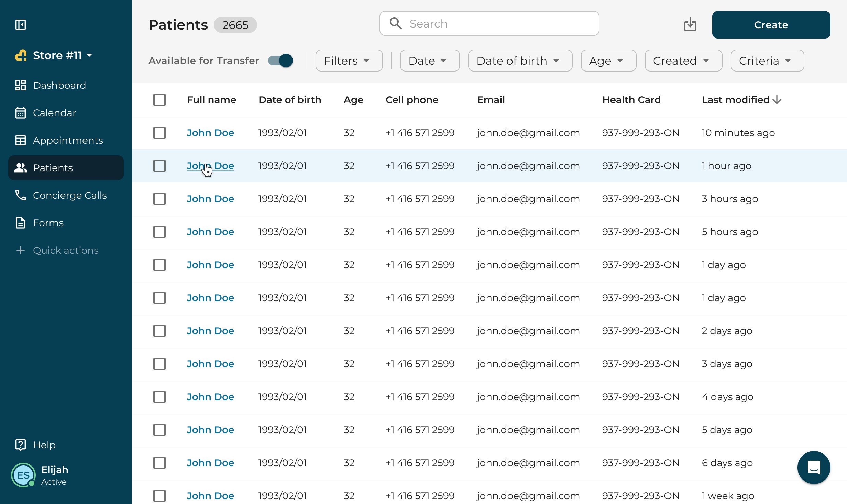Click the Cell phone column header
This screenshot has width=847, height=504.
[412, 100]
